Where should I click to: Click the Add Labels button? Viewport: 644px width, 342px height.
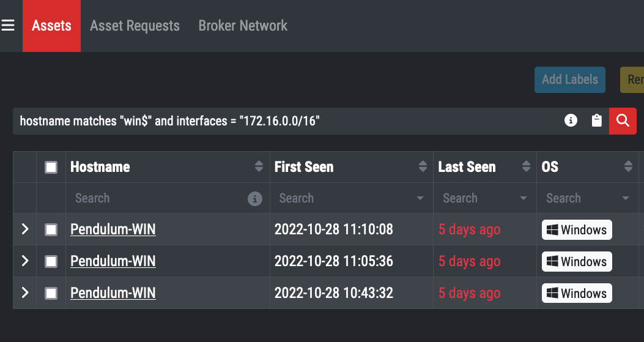point(570,80)
